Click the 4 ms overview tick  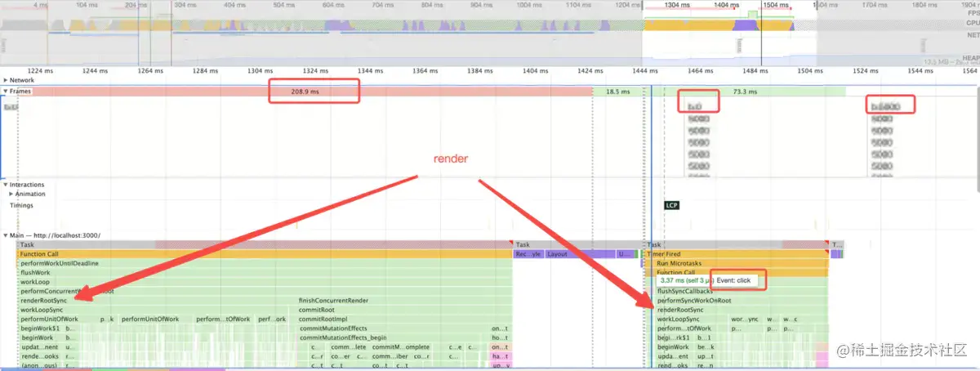(x=40, y=5)
